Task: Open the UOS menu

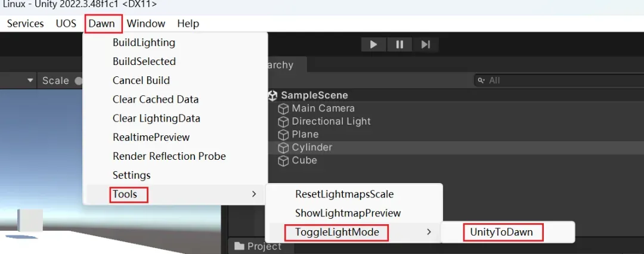Action: tap(66, 24)
